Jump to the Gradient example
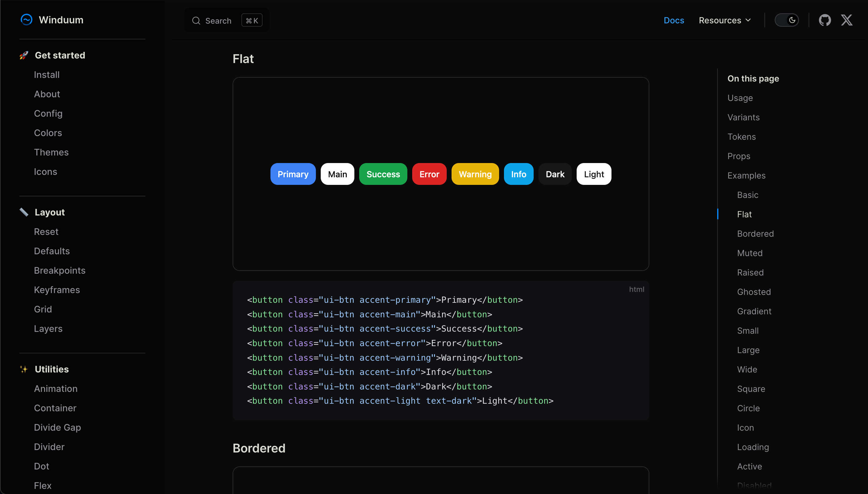The height and width of the screenshot is (494, 868). (754, 311)
